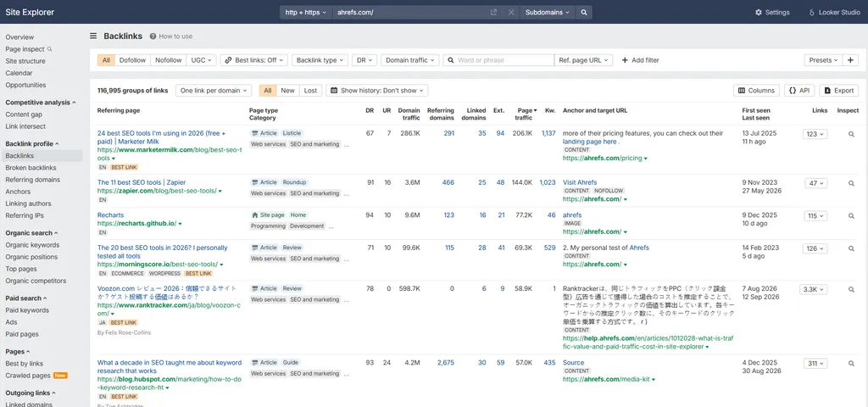
Task: Open the ahrefs.com/pricing target URL
Action: (603, 158)
